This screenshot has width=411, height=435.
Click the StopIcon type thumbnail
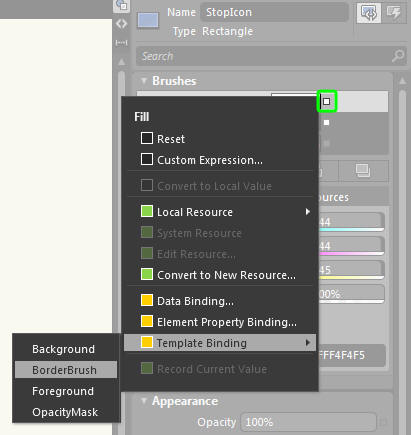(148, 20)
